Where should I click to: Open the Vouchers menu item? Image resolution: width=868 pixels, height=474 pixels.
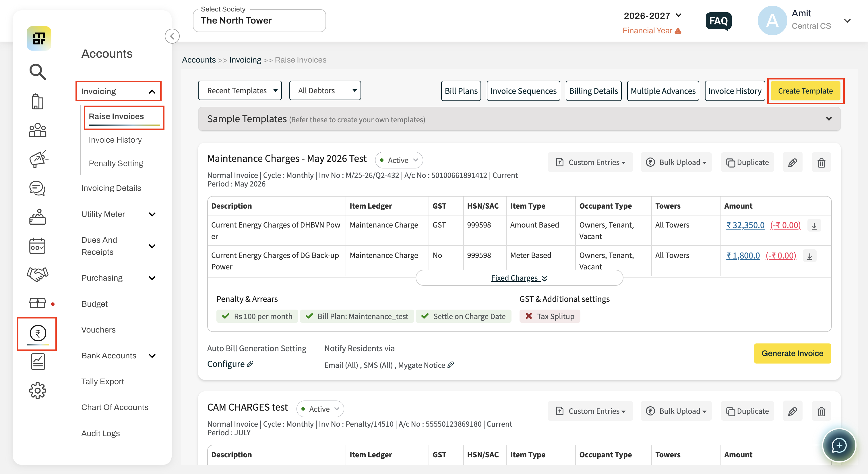tap(98, 330)
